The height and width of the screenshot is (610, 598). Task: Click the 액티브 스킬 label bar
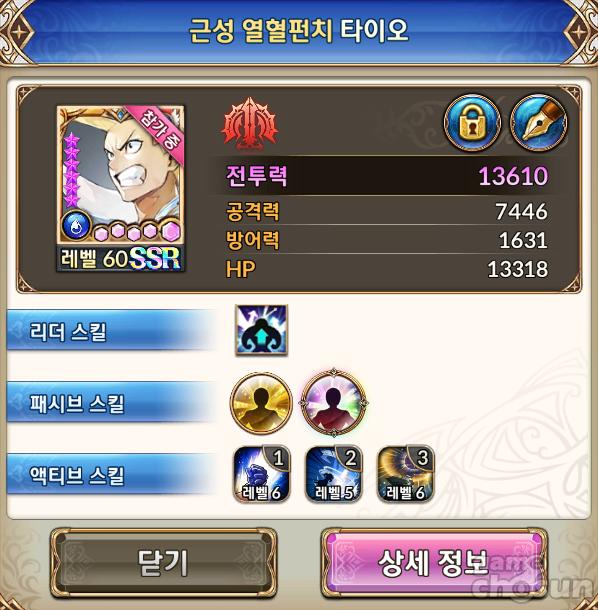click(111, 475)
